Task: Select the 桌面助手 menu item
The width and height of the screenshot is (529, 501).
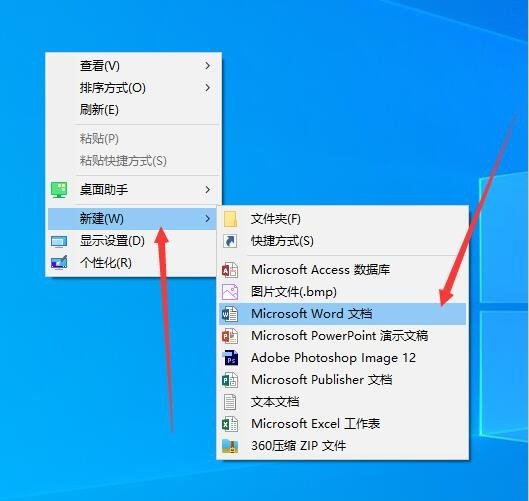Action: pyautogui.click(x=134, y=190)
